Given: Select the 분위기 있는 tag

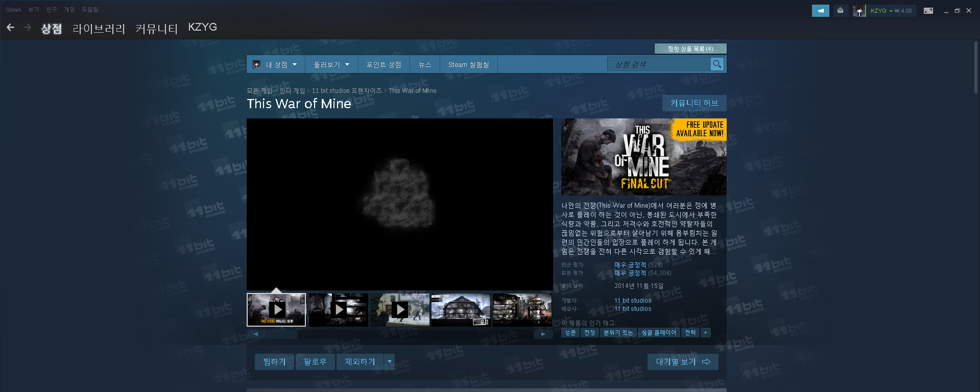Looking at the screenshot, I should (618, 333).
